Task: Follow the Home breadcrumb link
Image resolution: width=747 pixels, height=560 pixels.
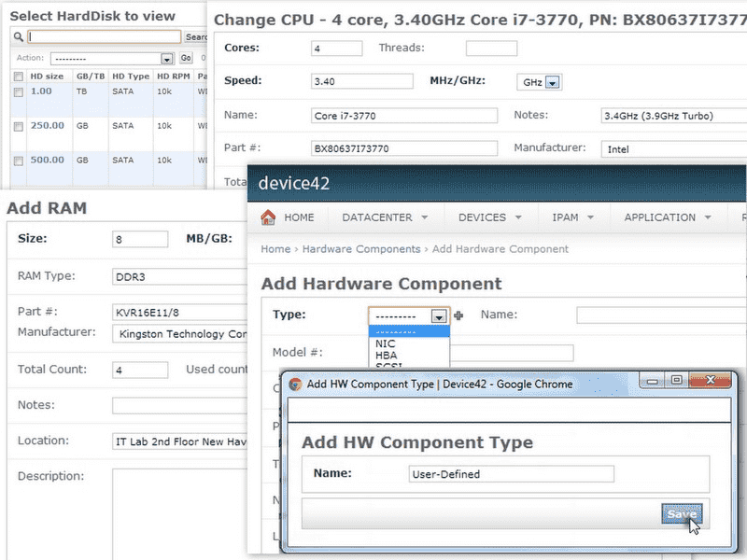Action: coord(275,249)
